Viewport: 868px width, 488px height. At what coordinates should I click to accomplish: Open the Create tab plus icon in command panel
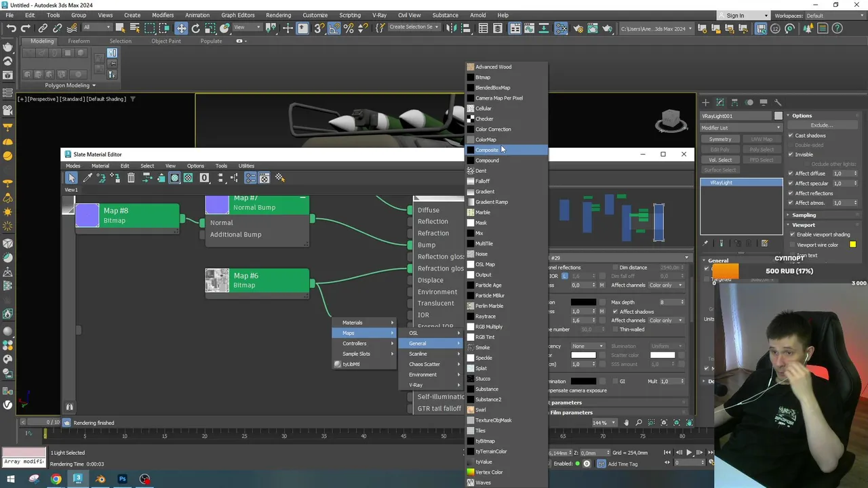705,102
